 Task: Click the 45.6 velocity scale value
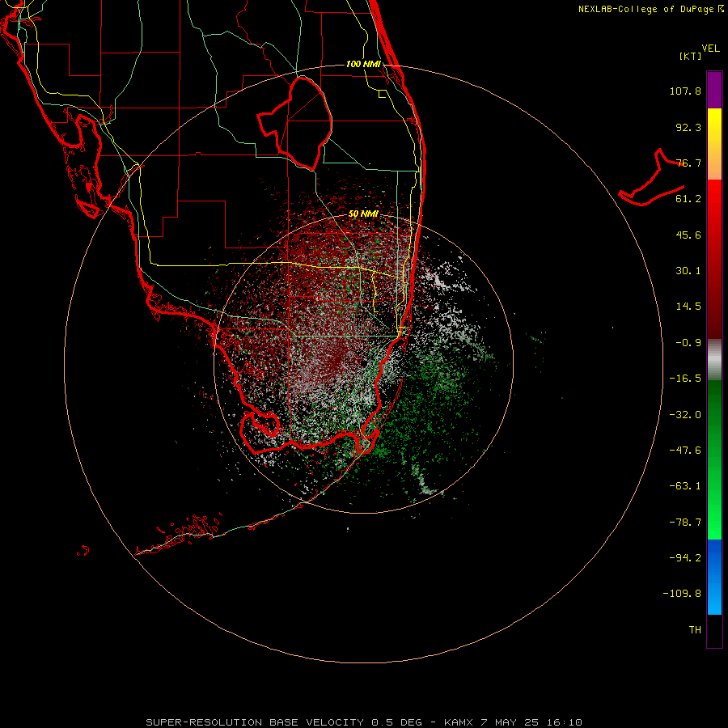[688, 235]
